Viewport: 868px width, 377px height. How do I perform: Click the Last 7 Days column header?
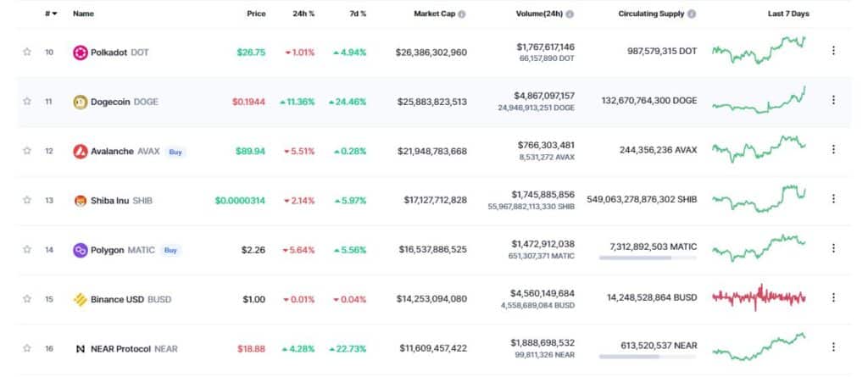click(788, 14)
